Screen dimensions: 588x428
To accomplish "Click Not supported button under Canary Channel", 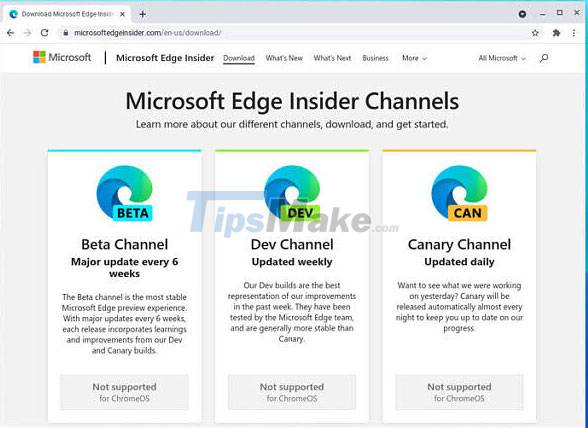I will (x=459, y=392).
